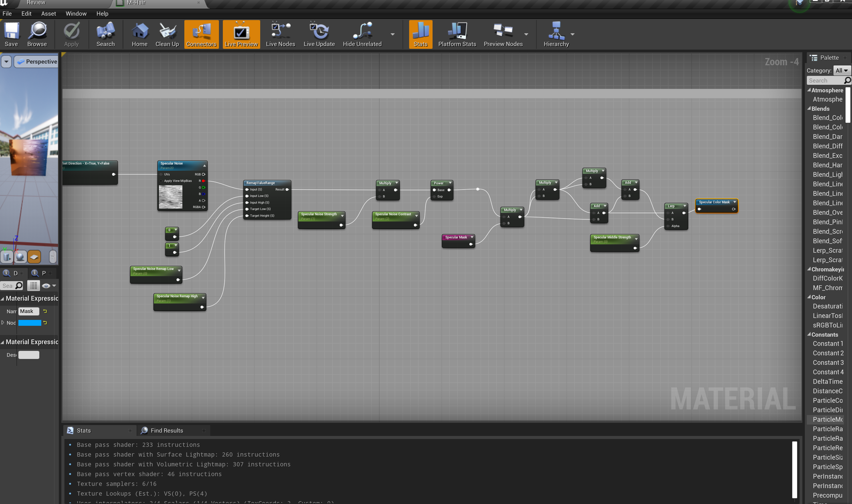Open the Palette Category dropdown
Screen dimensions: 852x504
pyautogui.click(x=842, y=71)
